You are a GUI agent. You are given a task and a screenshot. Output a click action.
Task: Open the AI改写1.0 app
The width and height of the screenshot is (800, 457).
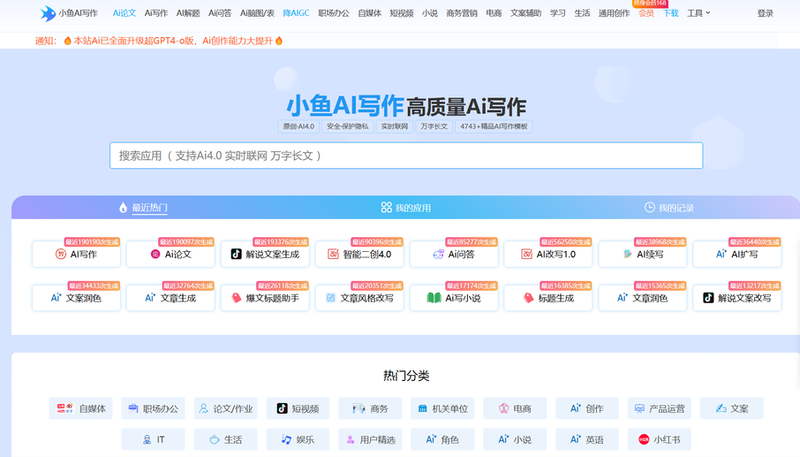548,254
